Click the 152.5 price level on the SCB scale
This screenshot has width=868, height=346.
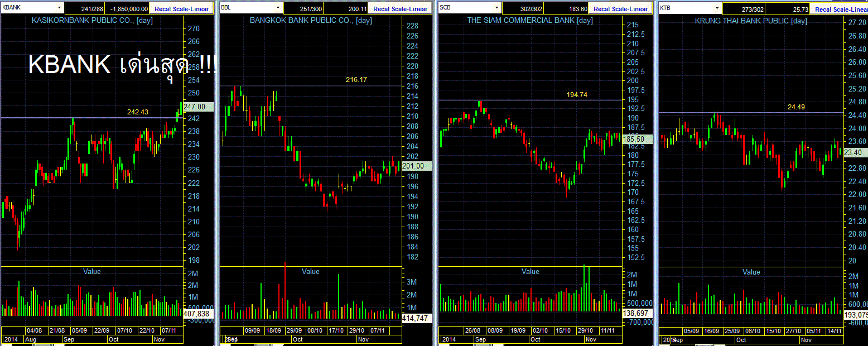635,257
